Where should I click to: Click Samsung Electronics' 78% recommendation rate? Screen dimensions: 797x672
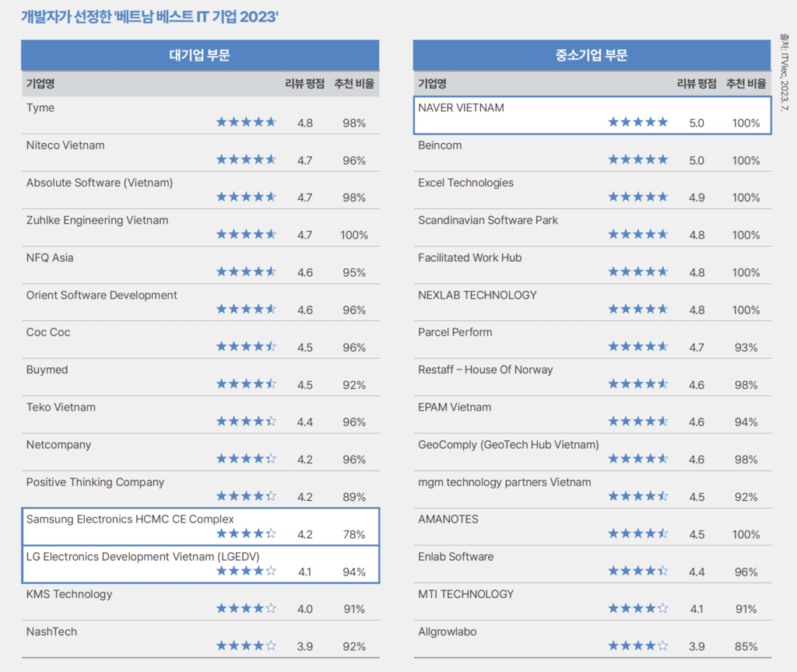pyautogui.click(x=354, y=534)
